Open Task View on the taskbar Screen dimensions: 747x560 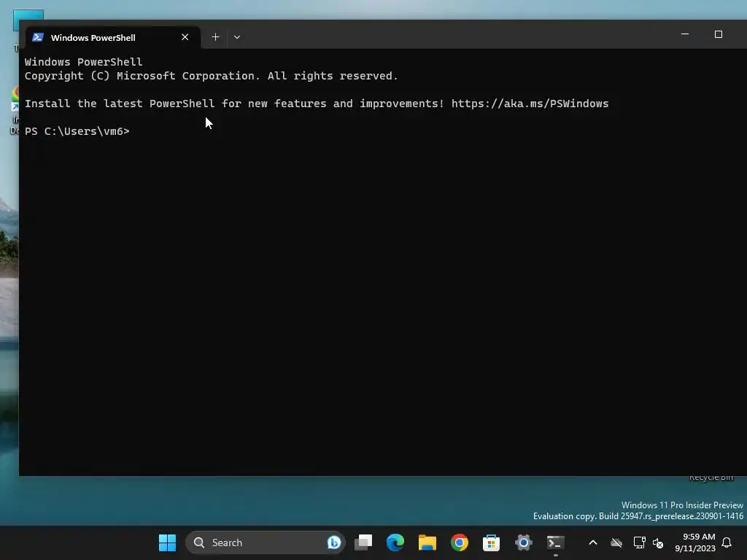pyautogui.click(x=363, y=542)
